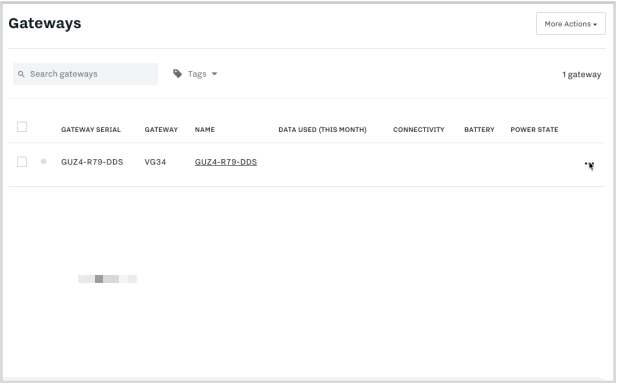Click the gray status dot of GUZ4-R79-DDS

[43, 161]
